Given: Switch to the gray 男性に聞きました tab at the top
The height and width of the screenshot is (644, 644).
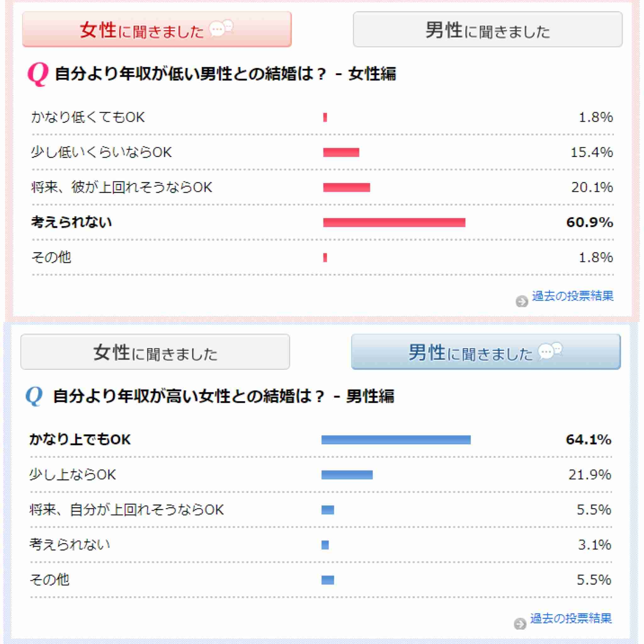Looking at the screenshot, I should click(488, 29).
